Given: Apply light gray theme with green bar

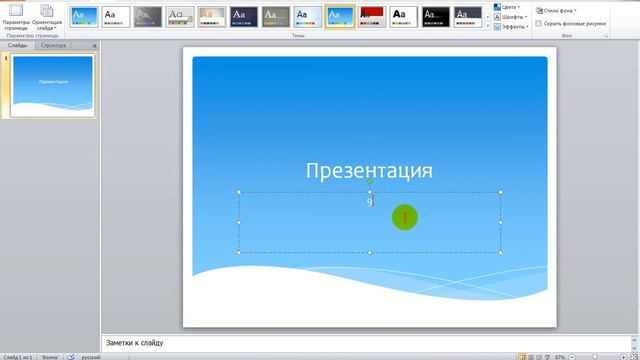Looking at the screenshot, I should click(180, 17).
